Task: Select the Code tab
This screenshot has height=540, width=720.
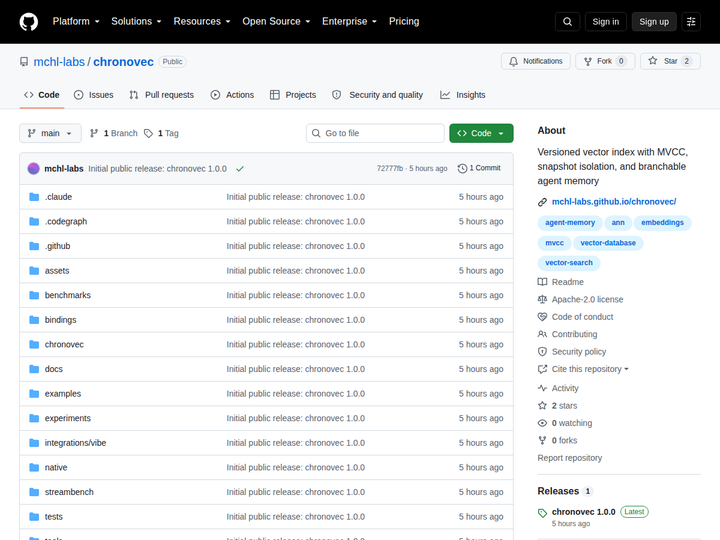Action: 42,95
